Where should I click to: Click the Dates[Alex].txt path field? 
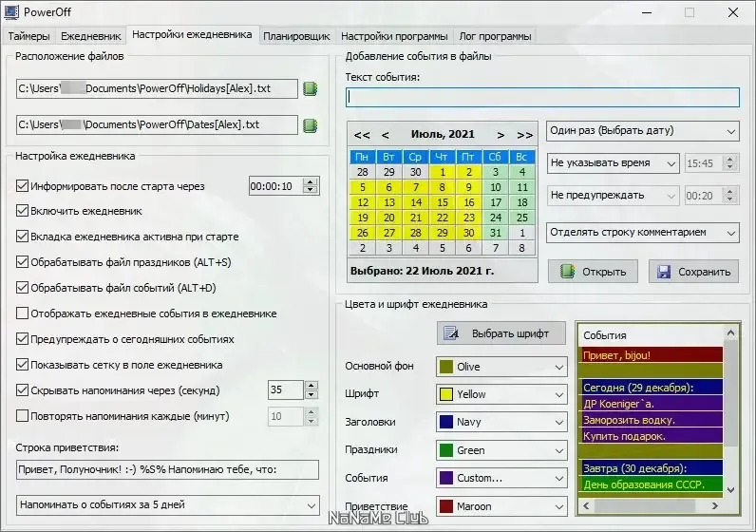(x=157, y=124)
